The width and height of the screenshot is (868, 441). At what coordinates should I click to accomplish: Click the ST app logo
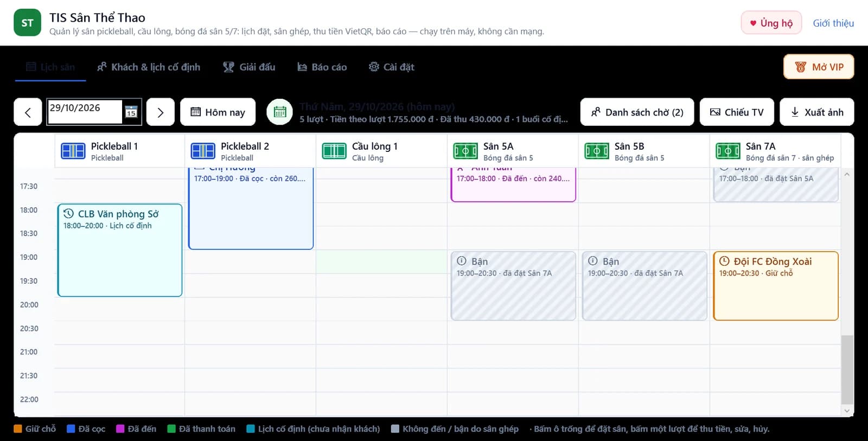(27, 23)
